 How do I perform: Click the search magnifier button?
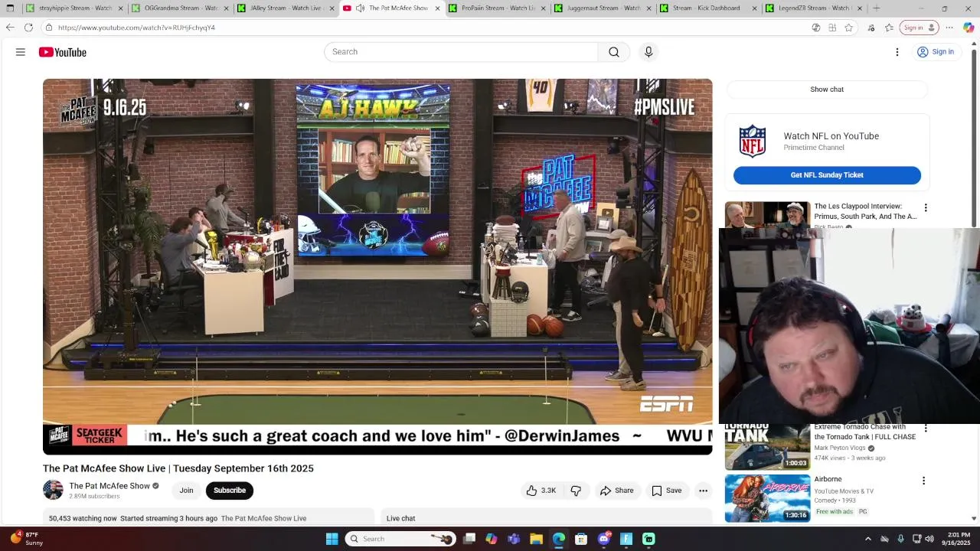click(614, 52)
